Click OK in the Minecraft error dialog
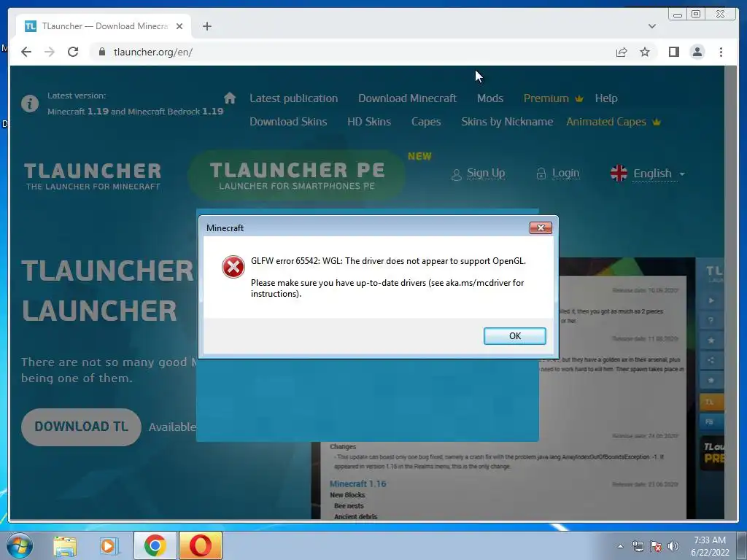The image size is (747, 560). tap(514, 335)
